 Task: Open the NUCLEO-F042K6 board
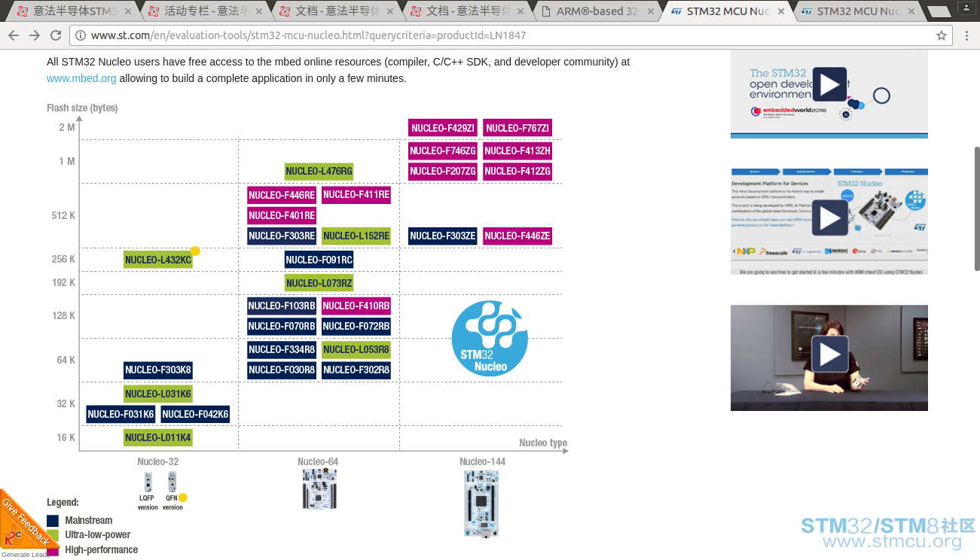coord(195,414)
